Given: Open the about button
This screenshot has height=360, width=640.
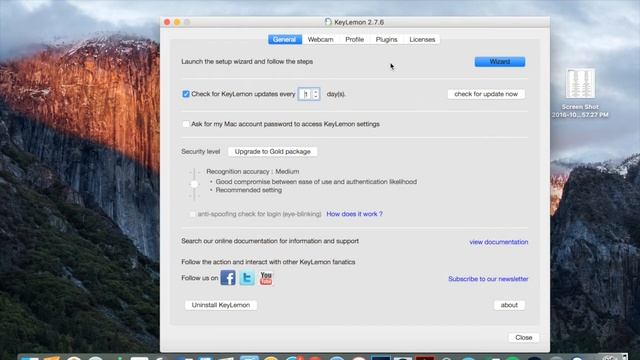Looking at the screenshot, I should click(x=509, y=305).
